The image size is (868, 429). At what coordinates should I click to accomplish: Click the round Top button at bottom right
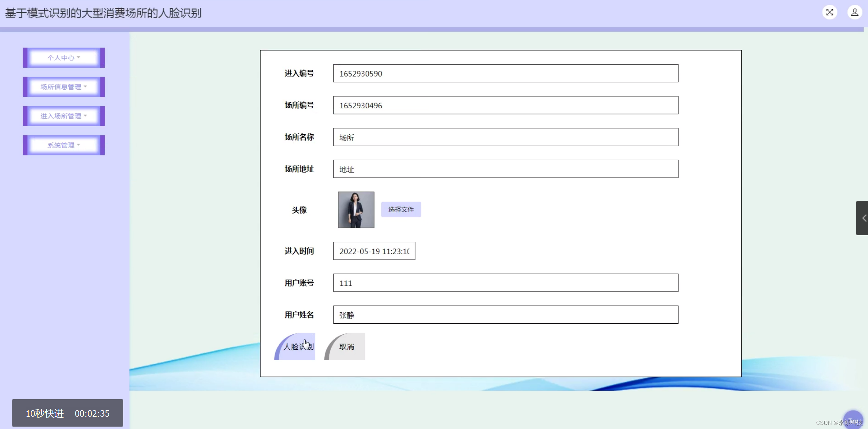[x=853, y=419]
